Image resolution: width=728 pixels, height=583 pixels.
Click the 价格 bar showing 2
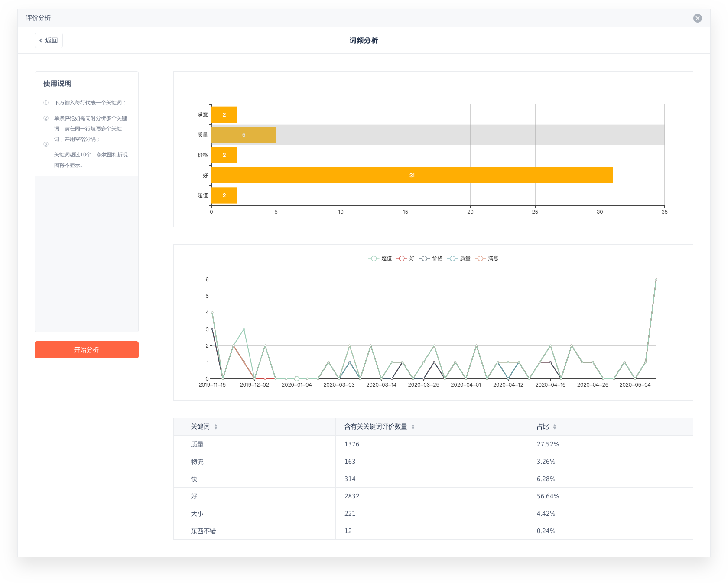(224, 155)
